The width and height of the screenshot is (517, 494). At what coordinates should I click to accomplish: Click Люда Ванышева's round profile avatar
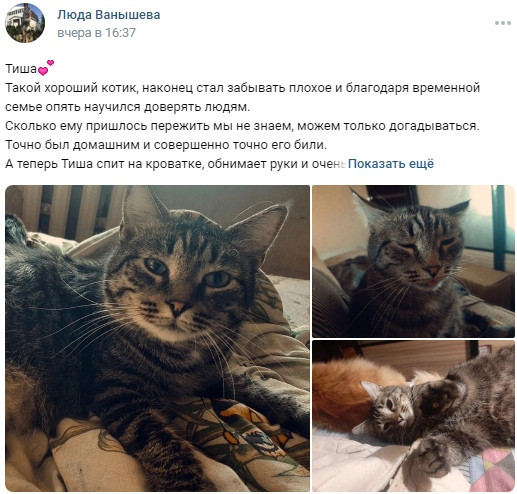click(x=25, y=23)
